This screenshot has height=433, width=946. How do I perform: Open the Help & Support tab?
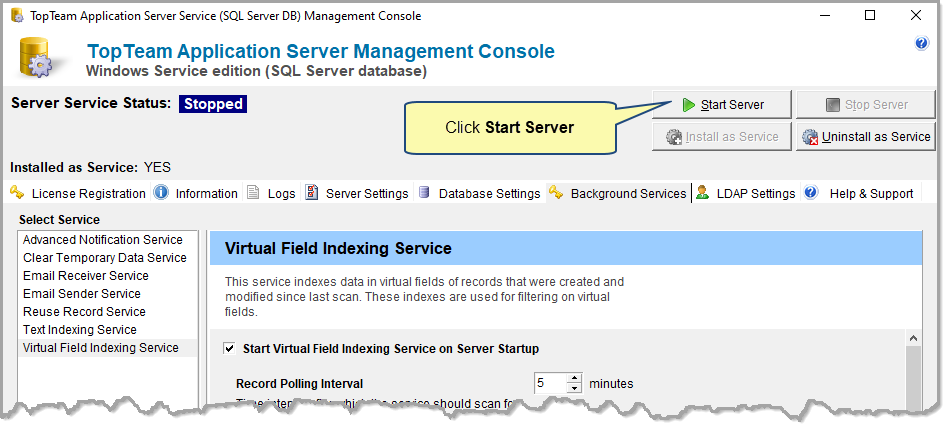coord(860,194)
